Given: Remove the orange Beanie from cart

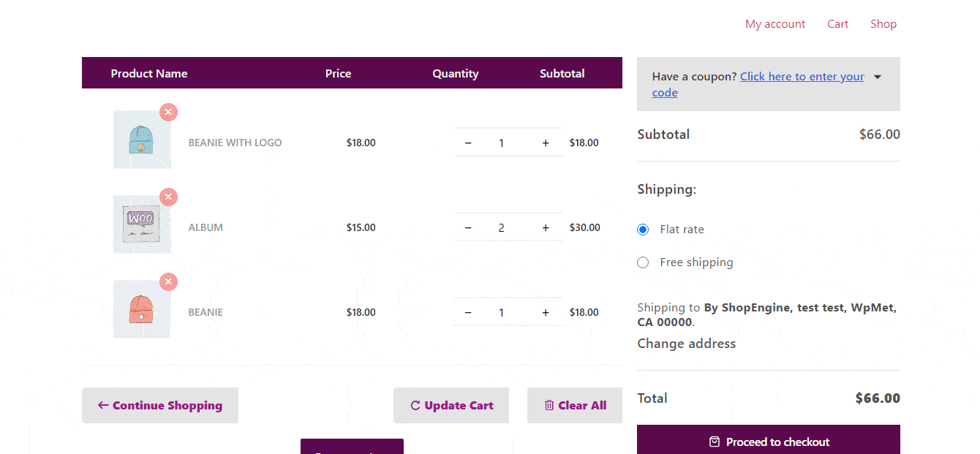Looking at the screenshot, I should (169, 282).
